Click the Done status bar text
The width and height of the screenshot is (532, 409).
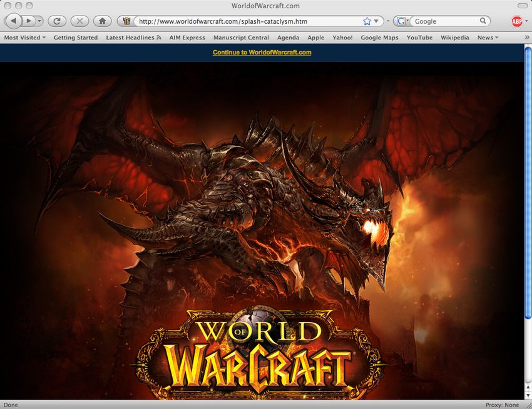[11, 405]
